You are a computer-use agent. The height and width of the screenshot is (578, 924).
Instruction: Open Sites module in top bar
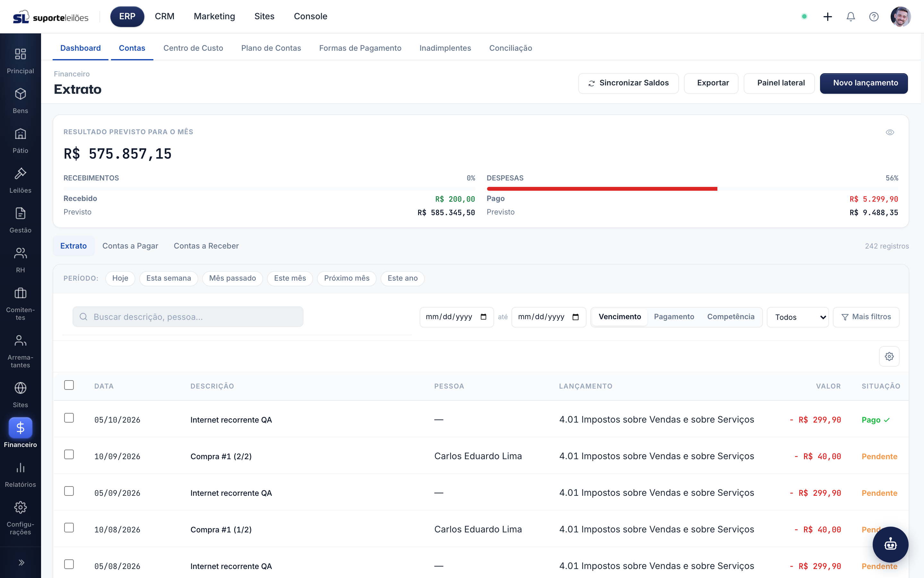coord(264,16)
